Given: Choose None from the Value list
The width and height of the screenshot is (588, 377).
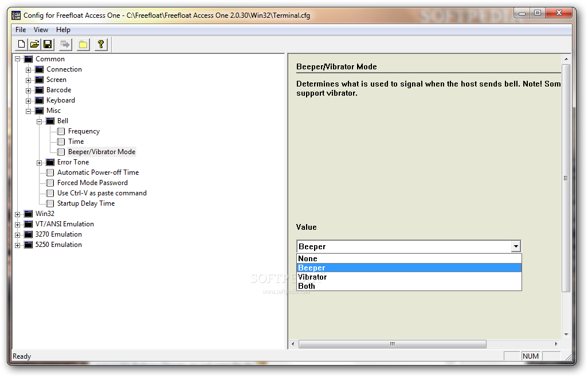Looking at the screenshot, I should [409, 258].
